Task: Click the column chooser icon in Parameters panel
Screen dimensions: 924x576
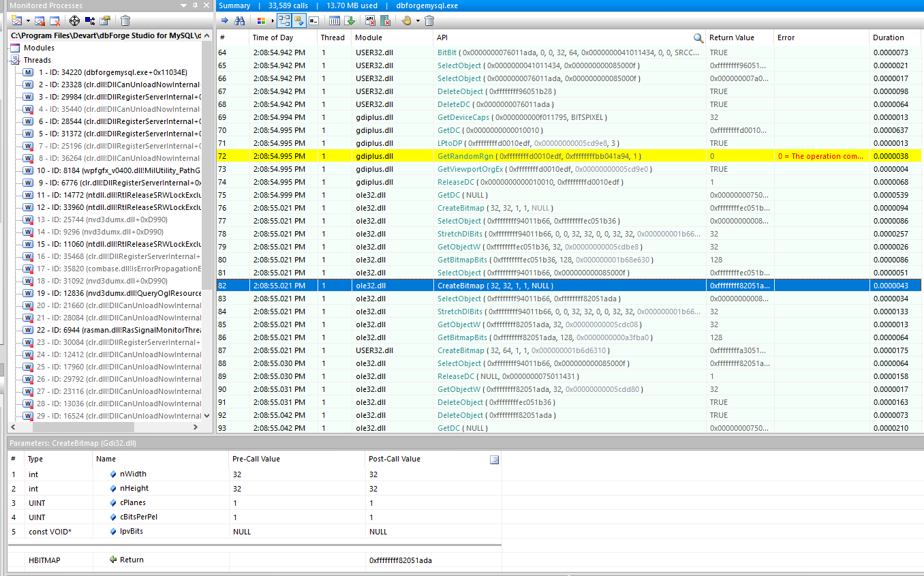Action: [x=494, y=459]
